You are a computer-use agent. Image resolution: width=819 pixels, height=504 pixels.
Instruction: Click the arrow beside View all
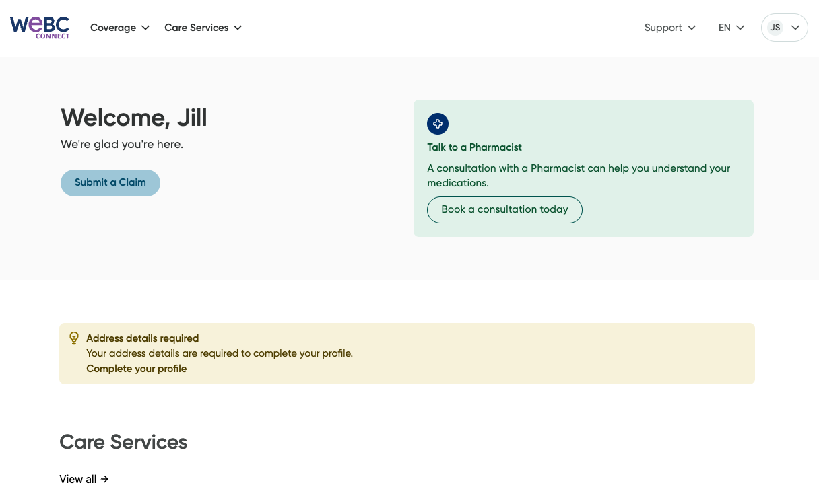[x=104, y=479]
